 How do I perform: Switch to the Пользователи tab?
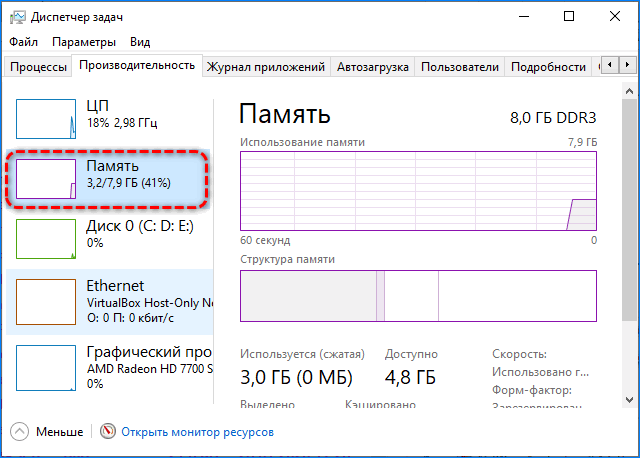click(460, 67)
